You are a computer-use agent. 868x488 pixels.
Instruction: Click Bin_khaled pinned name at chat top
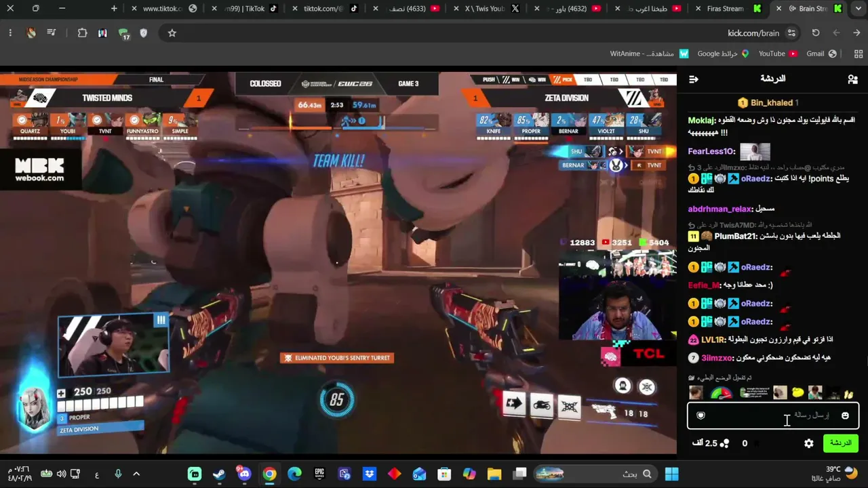point(772,103)
